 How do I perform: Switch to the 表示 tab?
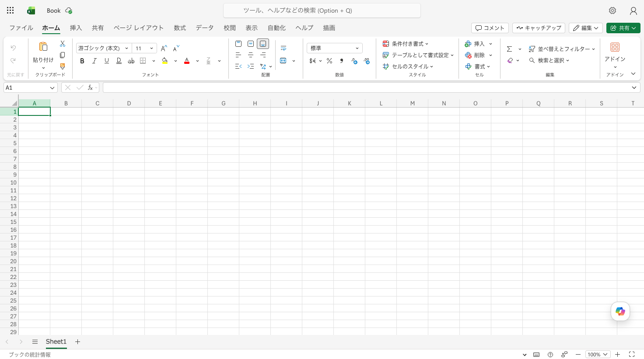[x=252, y=28]
